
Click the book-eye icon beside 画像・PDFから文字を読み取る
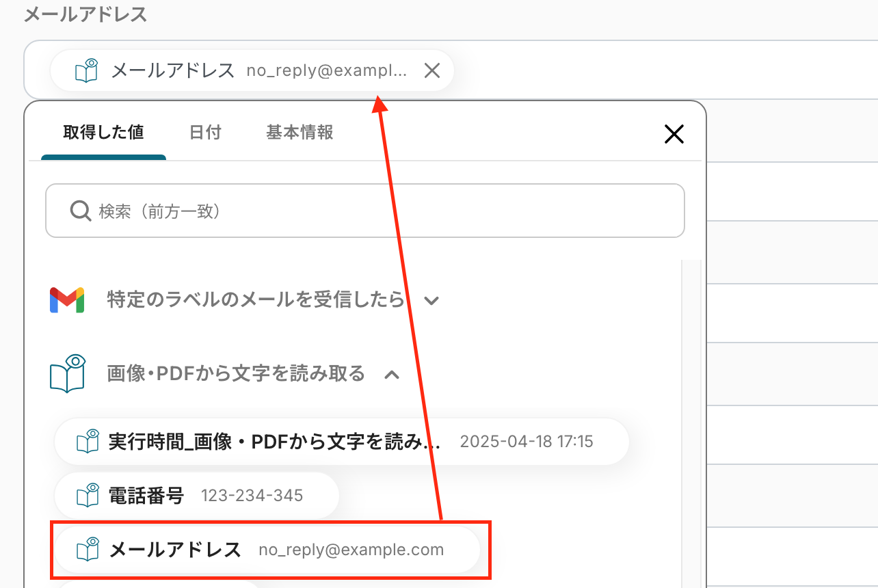click(x=67, y=374)
